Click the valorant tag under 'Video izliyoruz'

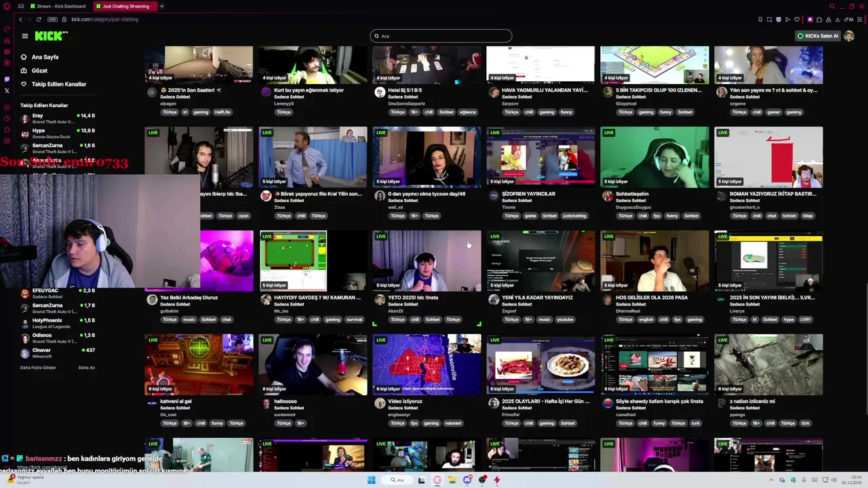453,423
